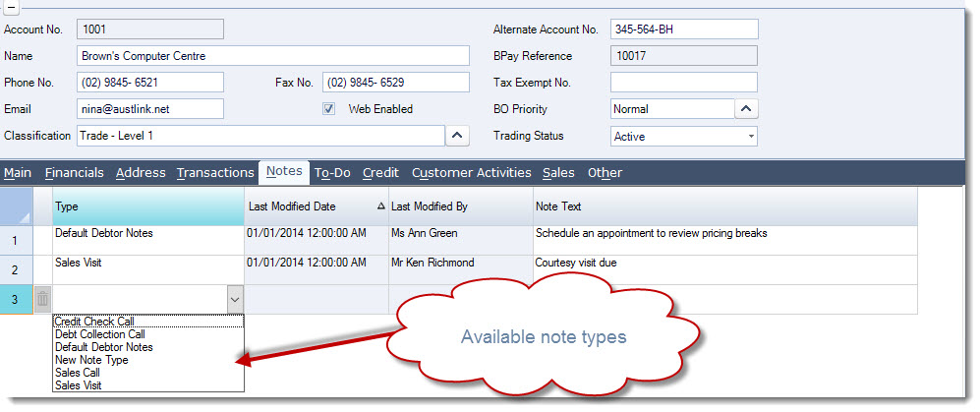Switch to Customer Activities tab

471,172
